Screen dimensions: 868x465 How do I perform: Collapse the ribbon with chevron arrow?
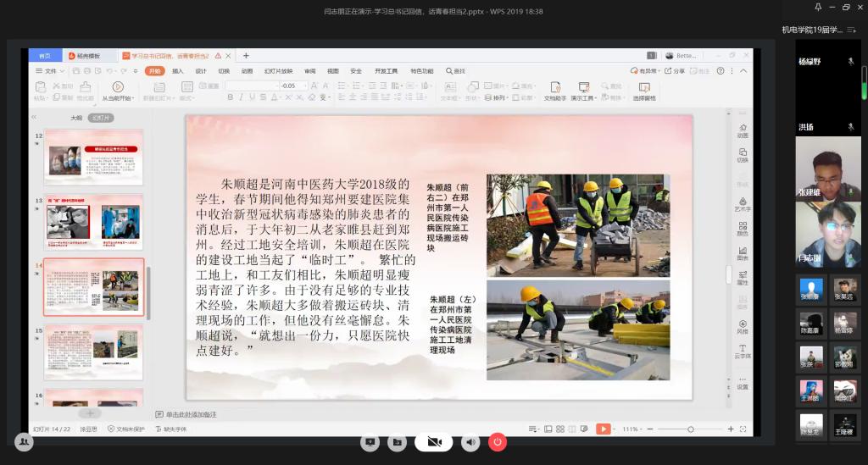(x=743, y=71)
